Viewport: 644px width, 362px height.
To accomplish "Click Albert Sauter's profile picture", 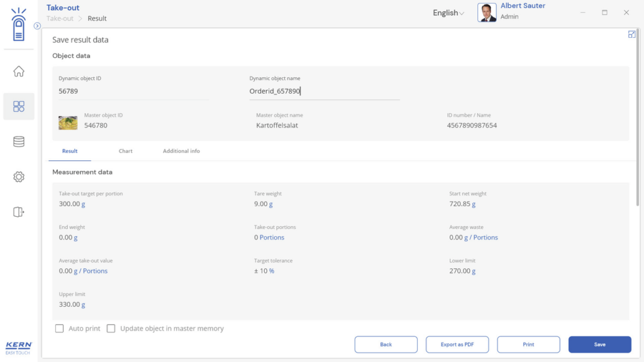I will coord(487,13).
